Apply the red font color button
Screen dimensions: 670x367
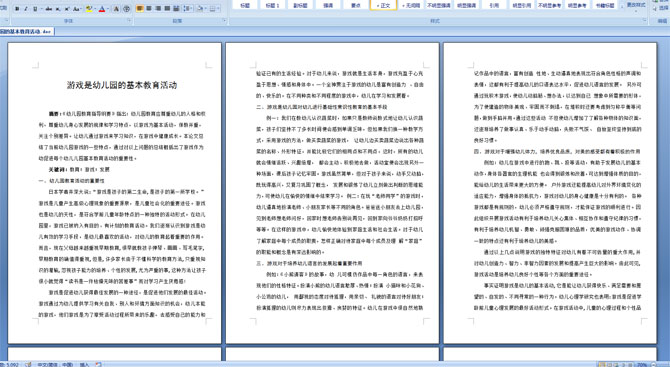[x=102, y=9]
